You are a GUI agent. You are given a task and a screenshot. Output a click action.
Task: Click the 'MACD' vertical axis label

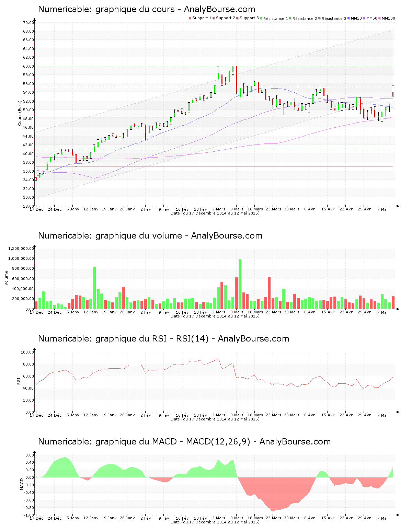point(22,484)
